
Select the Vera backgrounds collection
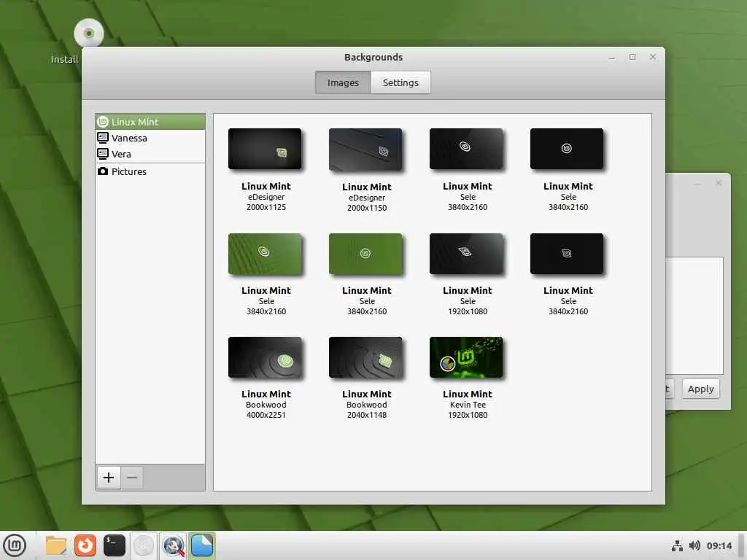pyautogui.click(x=150, y=154)
